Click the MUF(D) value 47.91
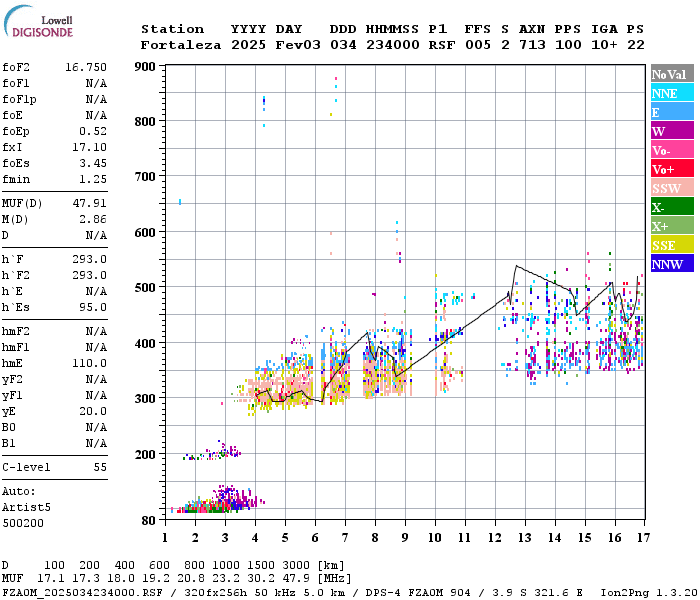 tap(89, 204)
